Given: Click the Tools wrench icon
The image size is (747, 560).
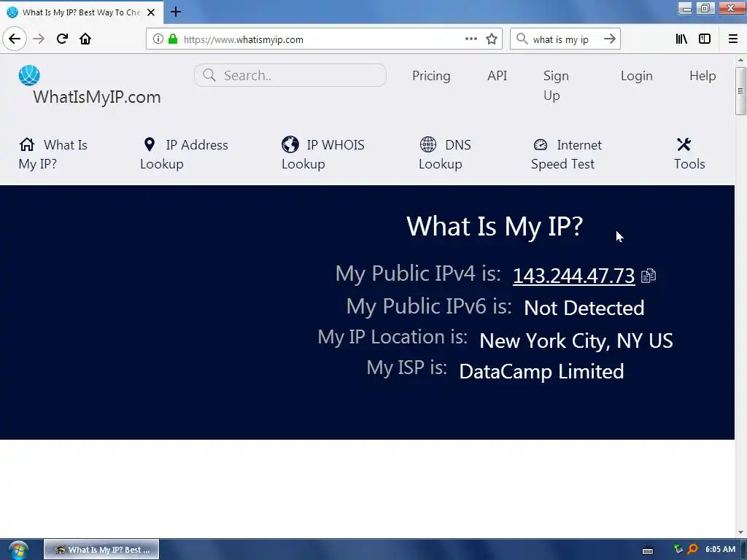Looking at the screenshot, I should [684, 144].
